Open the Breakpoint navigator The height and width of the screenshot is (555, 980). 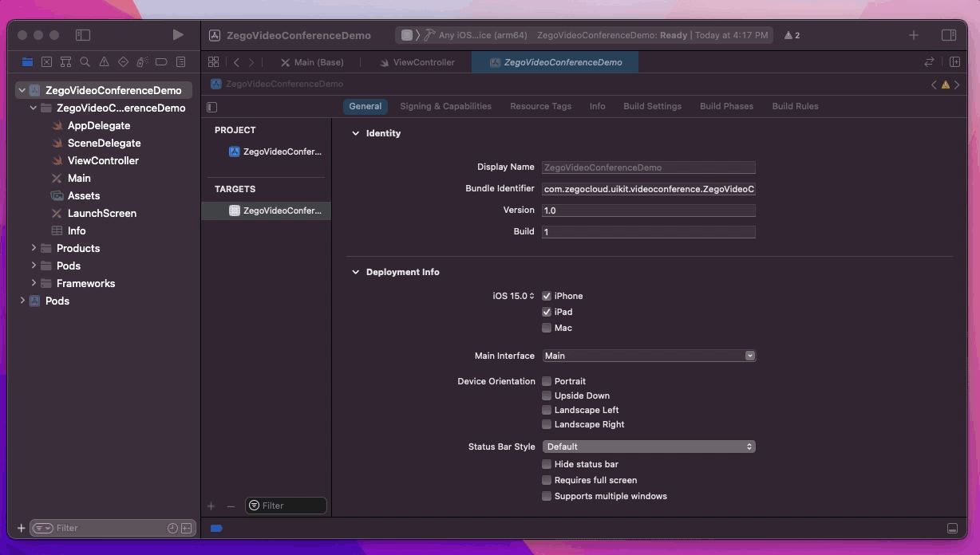tap(161, 61)
